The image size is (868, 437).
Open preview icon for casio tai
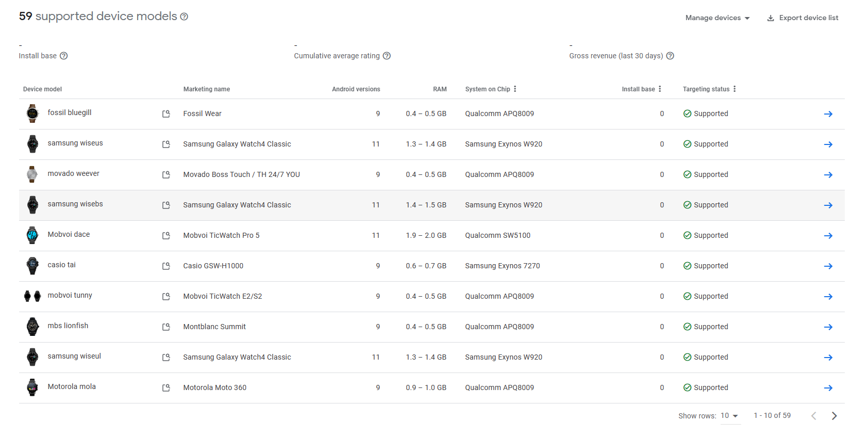pyautogui.click(x=166, y=266)
